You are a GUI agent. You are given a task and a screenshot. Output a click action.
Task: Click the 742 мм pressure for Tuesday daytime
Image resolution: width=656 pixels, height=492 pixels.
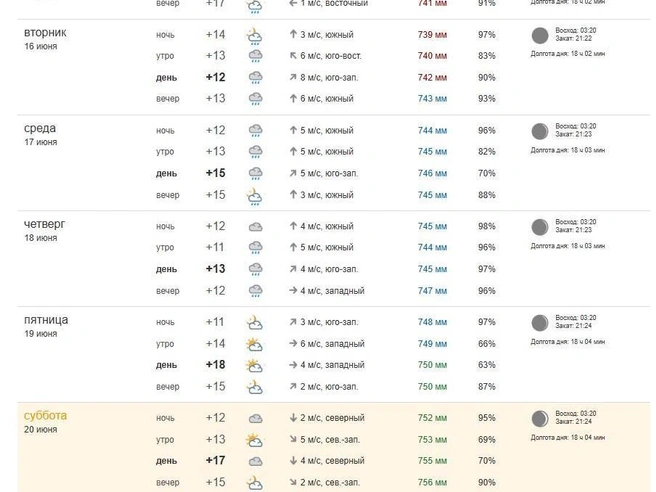[x=432, y=78]
